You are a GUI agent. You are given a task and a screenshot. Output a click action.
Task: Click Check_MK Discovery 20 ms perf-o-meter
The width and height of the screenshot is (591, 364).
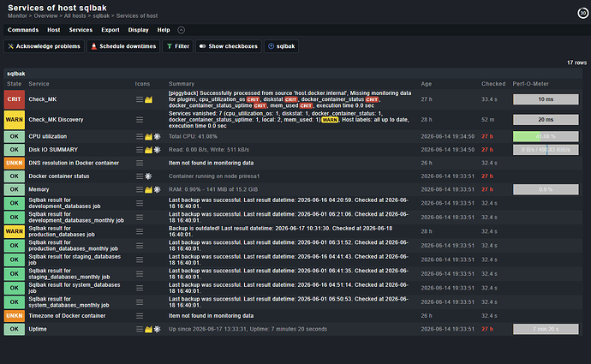pos(546,120)
